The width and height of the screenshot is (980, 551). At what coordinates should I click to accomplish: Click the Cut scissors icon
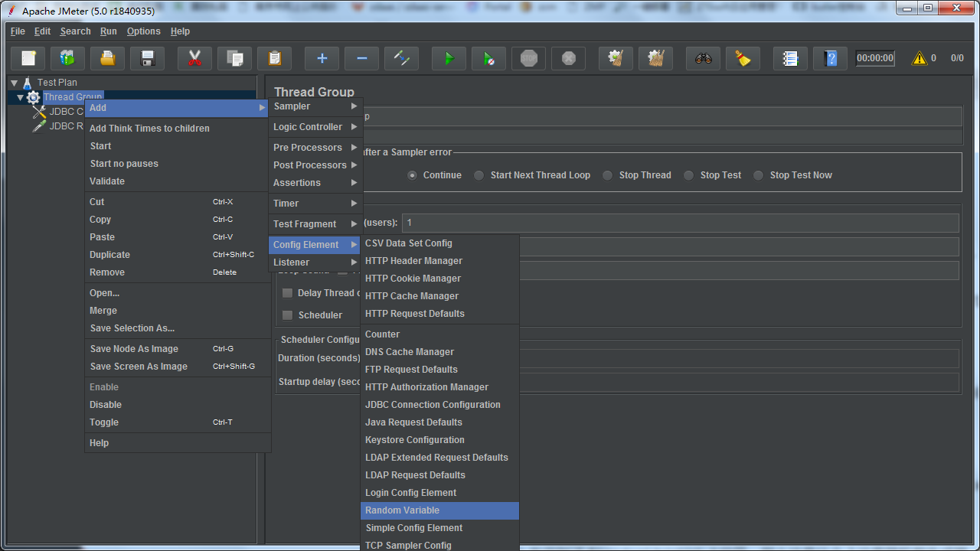[x=194, y=58]
